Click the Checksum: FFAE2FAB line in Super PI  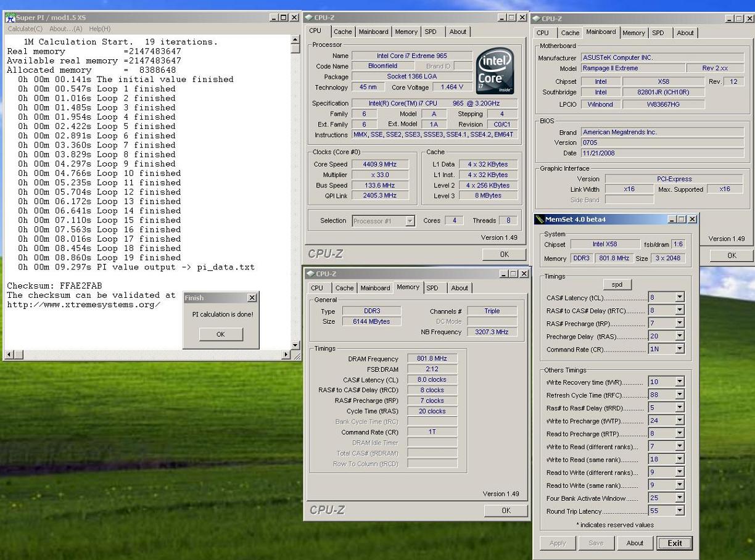(x=54, y=286)
